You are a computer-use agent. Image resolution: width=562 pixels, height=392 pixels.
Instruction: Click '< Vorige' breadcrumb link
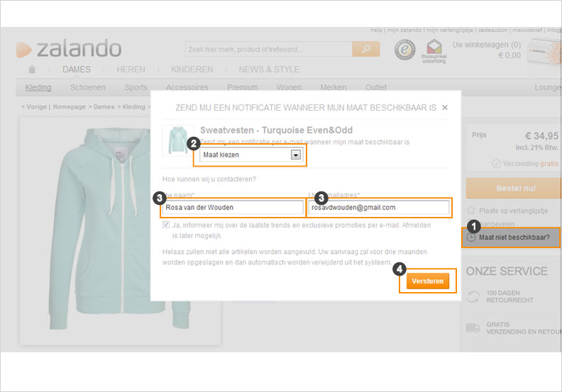34,106
